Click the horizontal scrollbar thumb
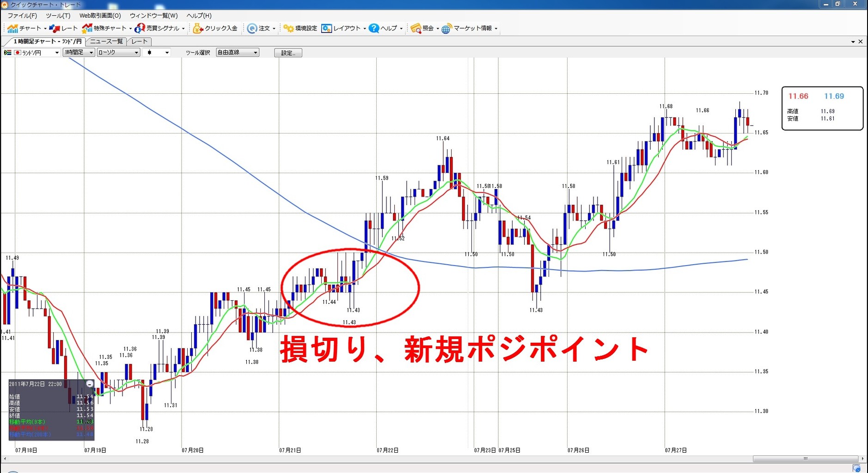 tap(805, 459)
